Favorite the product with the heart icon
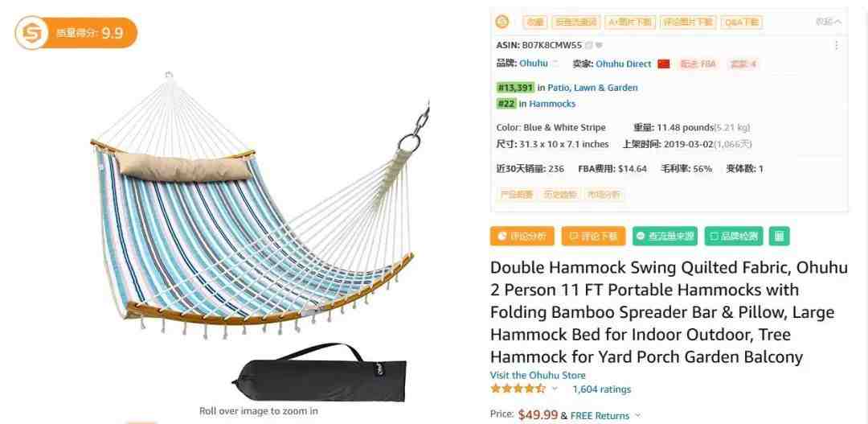 599,45
